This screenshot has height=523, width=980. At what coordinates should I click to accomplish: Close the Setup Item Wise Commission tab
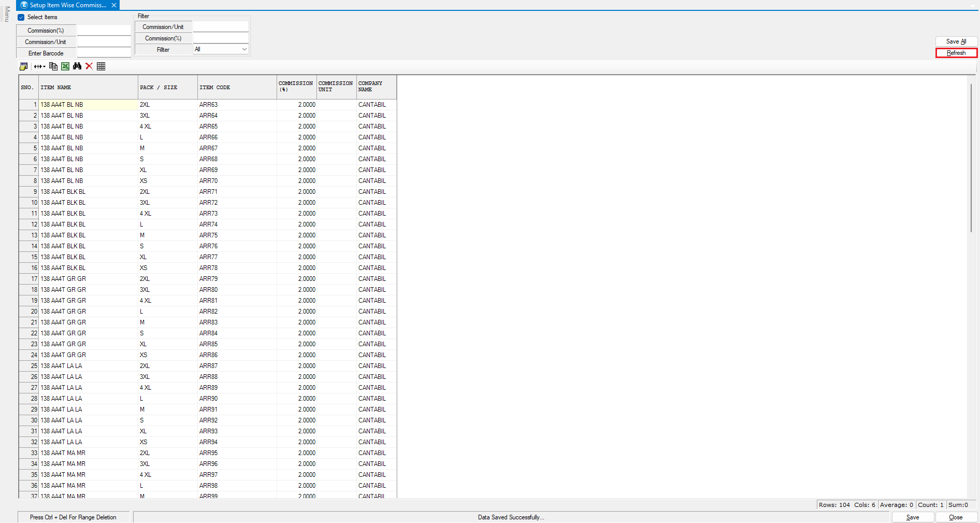click(x=114, y=5)
